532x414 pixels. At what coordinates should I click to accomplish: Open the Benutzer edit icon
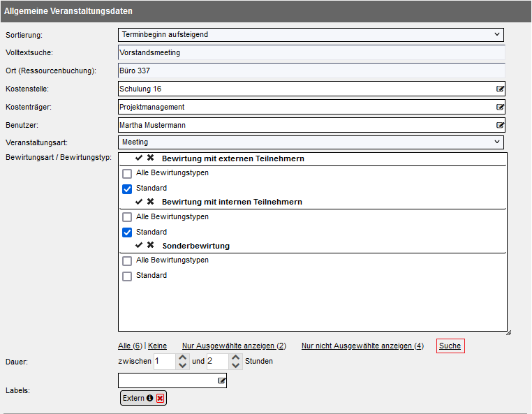tap(500, 125)
